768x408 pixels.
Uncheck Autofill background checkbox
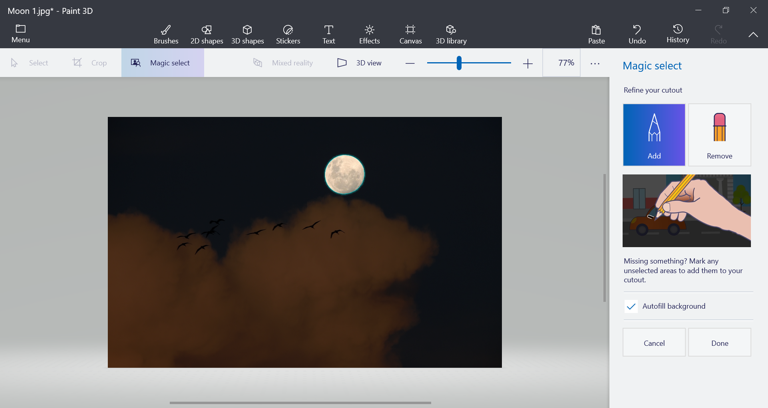(631, 306)
